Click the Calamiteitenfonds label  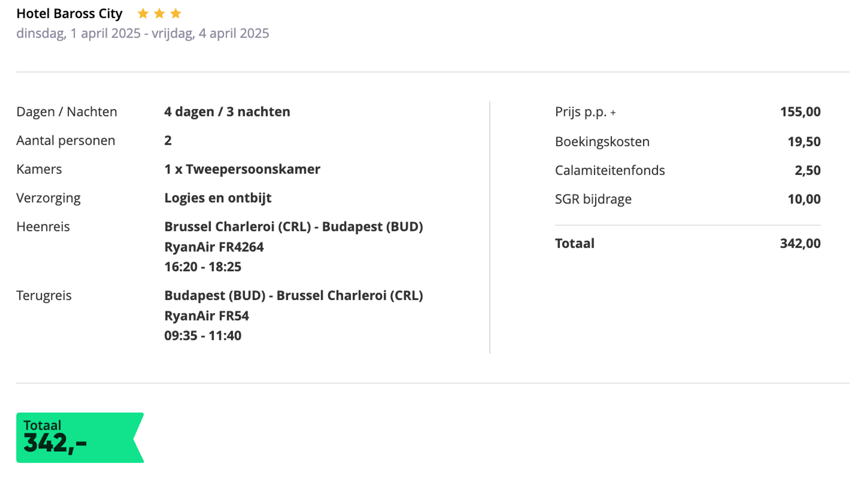[x=610, y=170]
